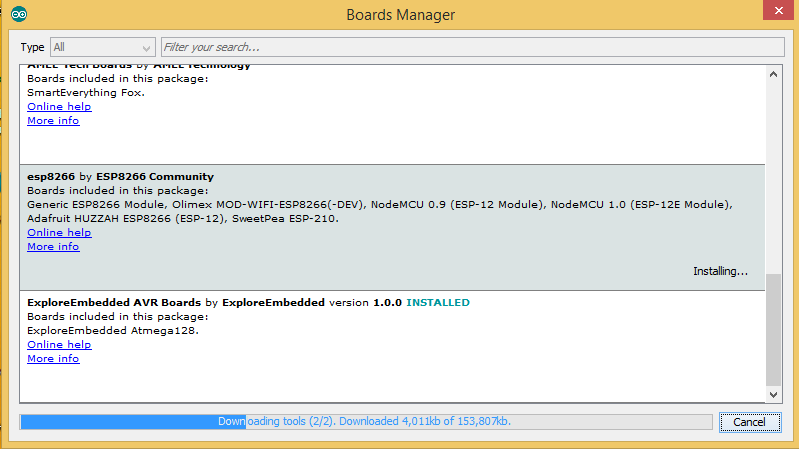
Task: Open More info for ExploreEmbedded AVR Boards
Action: coord(53,359)
